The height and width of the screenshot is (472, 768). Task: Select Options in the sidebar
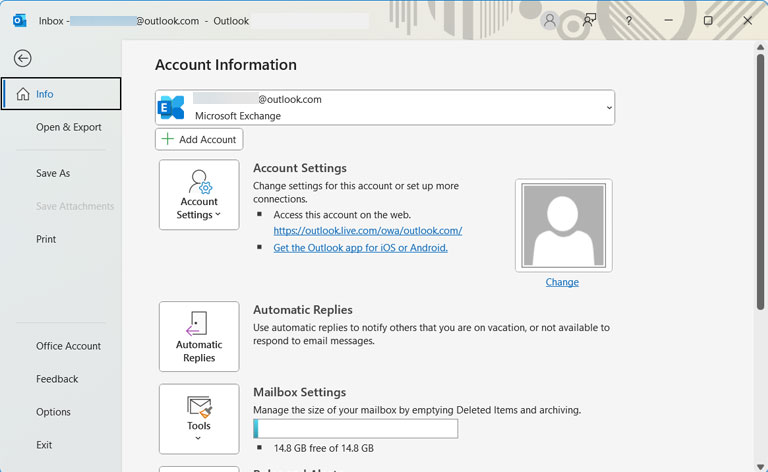[x=53, y=412]
